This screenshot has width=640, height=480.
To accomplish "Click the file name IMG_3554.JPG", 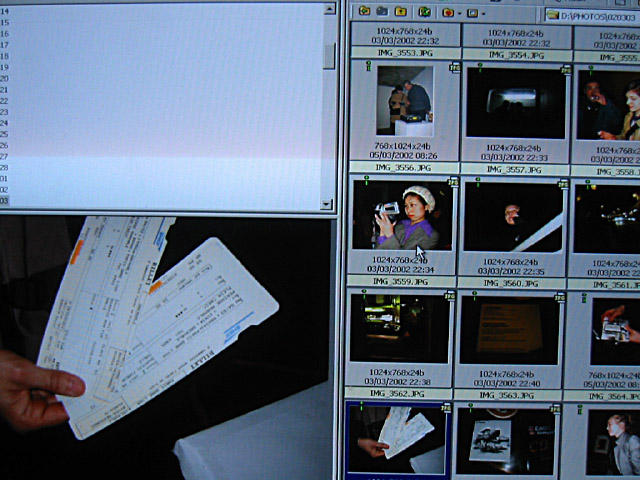I will tap(516, 55).
